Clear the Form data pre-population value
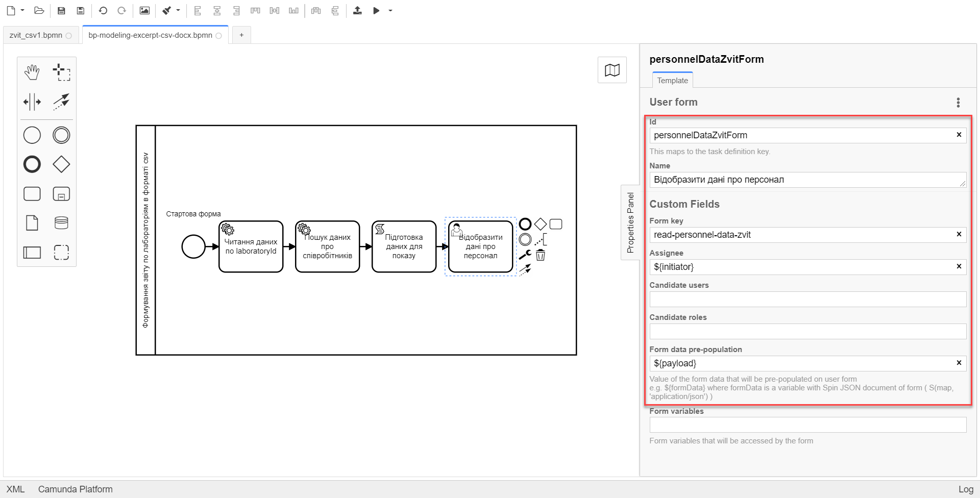This screenshot has height=498, width=980. click(x=959, y=363)
